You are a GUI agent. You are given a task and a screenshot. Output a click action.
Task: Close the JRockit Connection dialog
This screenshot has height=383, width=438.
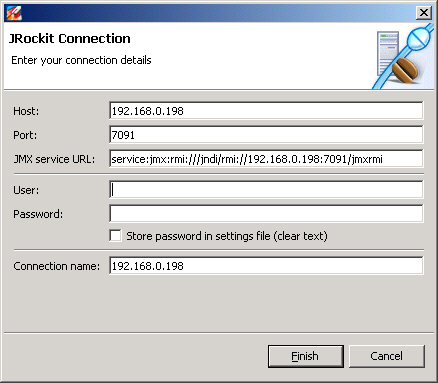tap(424, 13)
